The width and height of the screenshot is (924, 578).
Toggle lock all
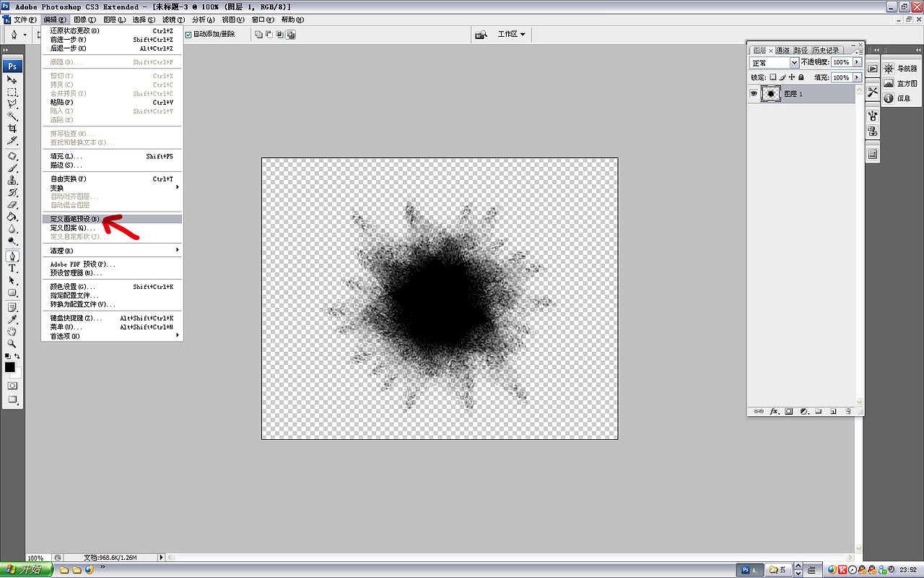pos(801,77)
